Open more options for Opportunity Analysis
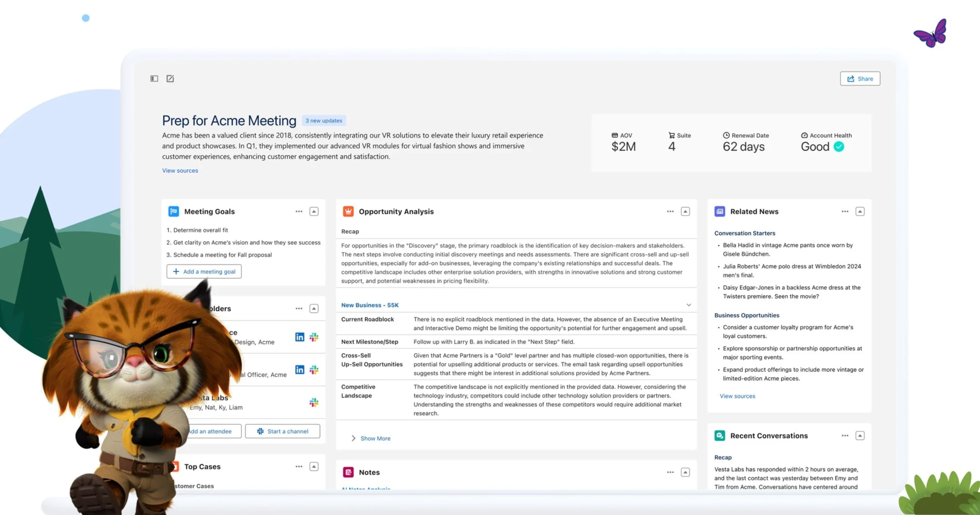This screenshot has height=515, width=980. tap(670, 212)
